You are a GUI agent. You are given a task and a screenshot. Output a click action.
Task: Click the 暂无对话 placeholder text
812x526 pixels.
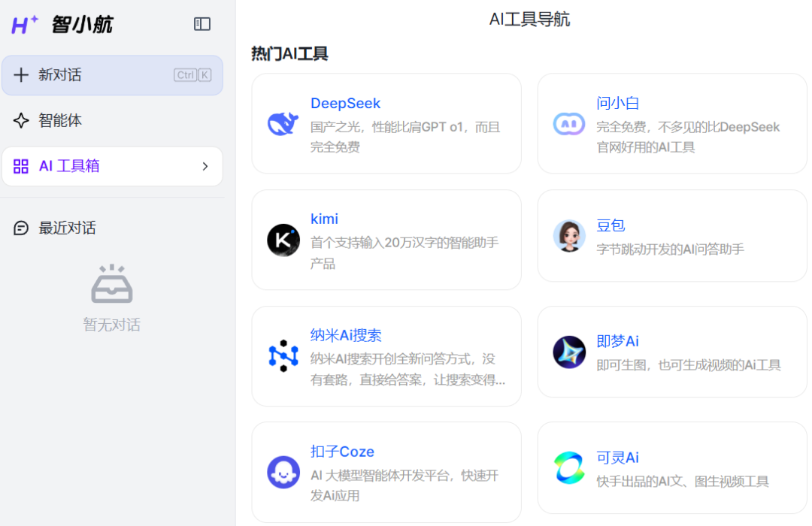click(112, 325)
